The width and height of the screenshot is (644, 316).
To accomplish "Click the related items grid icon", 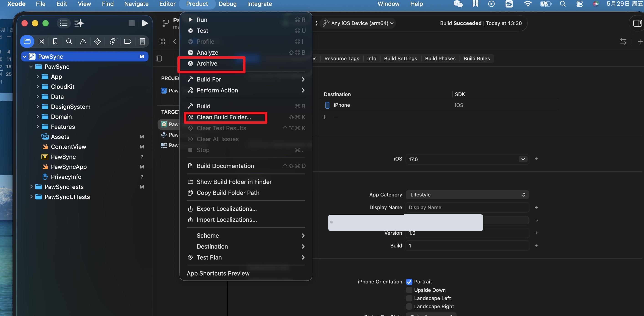I will (x=162, y=41).
